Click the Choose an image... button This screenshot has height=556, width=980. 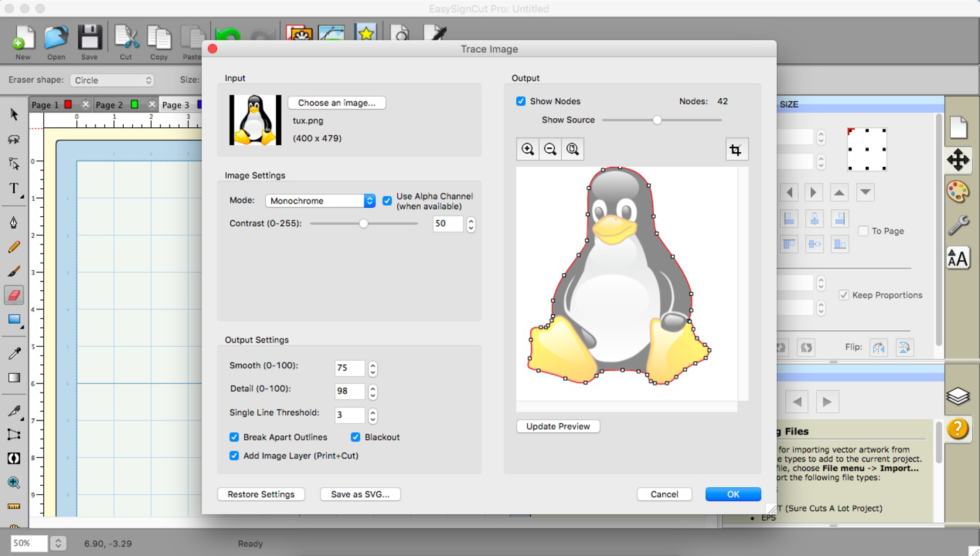coord(337,103)
